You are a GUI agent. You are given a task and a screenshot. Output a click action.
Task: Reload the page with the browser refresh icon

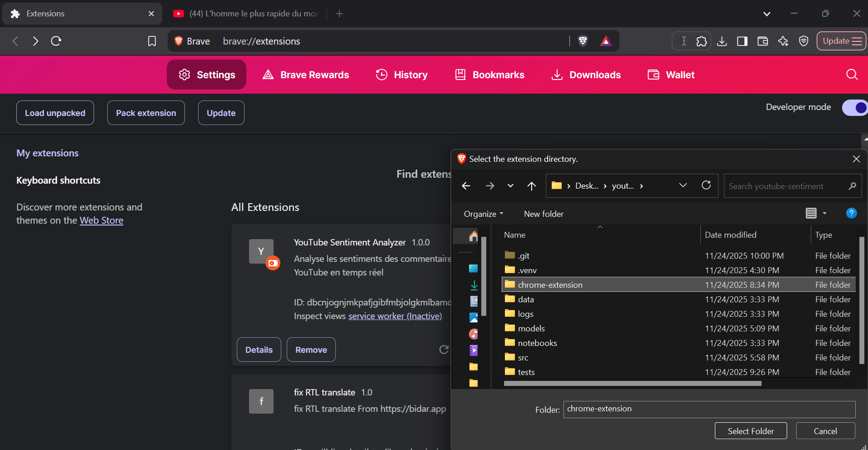click(x=56, y=41)
